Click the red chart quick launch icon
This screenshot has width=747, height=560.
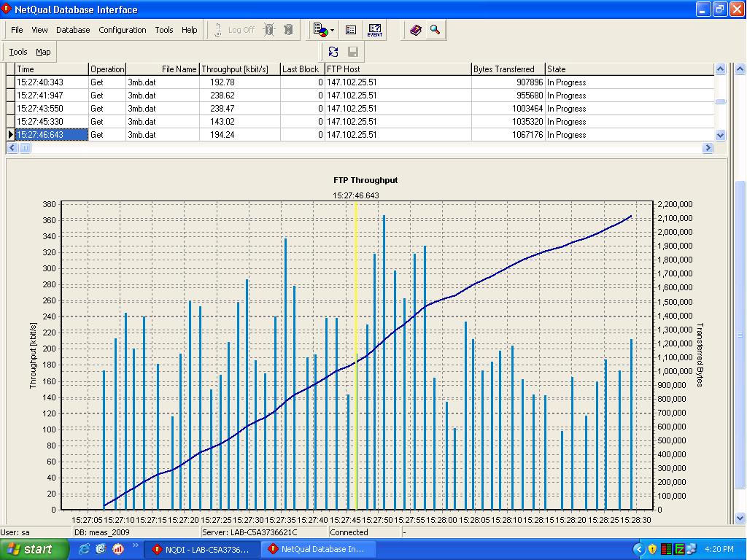click(x=117, y=549)
